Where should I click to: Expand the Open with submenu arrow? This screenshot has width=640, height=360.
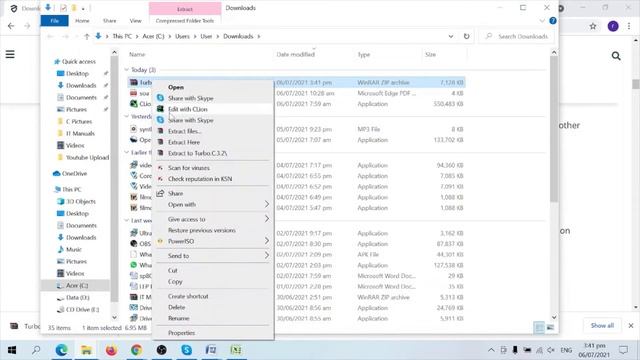click(267, 204)
